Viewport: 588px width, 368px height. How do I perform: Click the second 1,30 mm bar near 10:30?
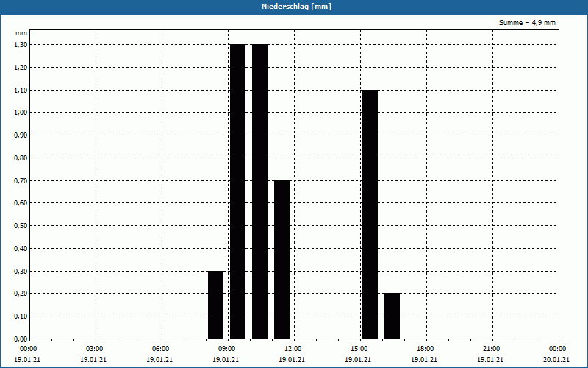click(260, 191)
